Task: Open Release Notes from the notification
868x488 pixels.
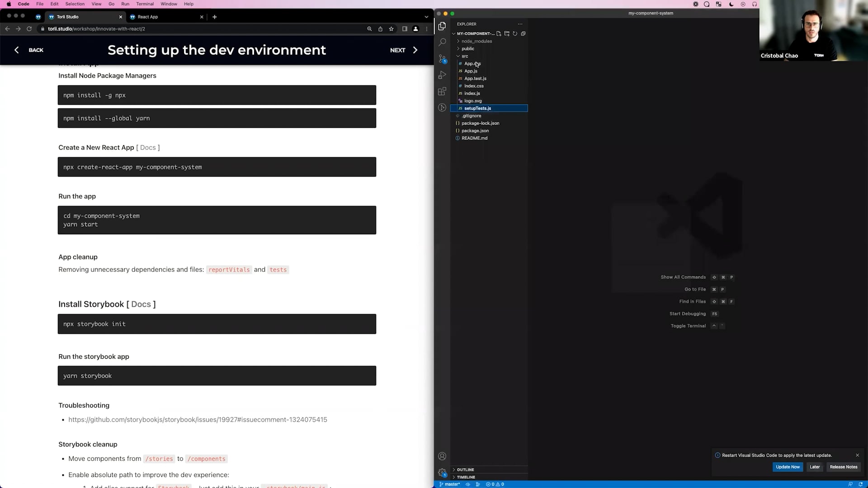Action: tap(843, 467)
